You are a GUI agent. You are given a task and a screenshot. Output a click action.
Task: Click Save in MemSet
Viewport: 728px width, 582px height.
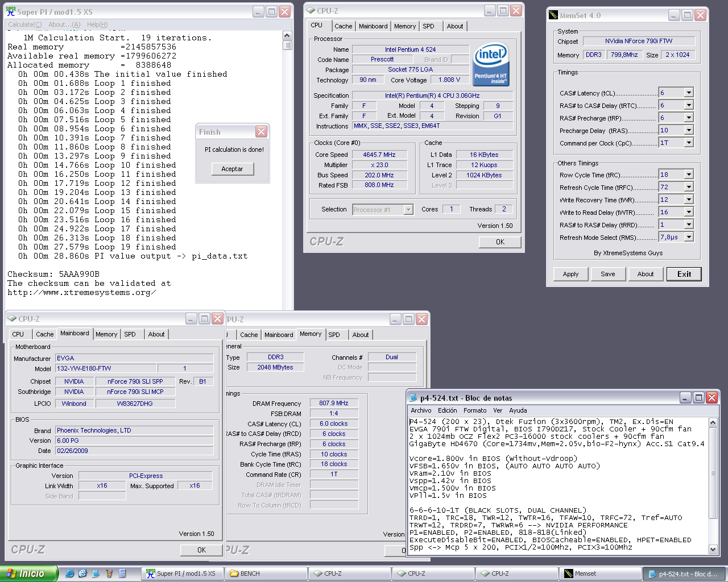[x=608, y=274]
